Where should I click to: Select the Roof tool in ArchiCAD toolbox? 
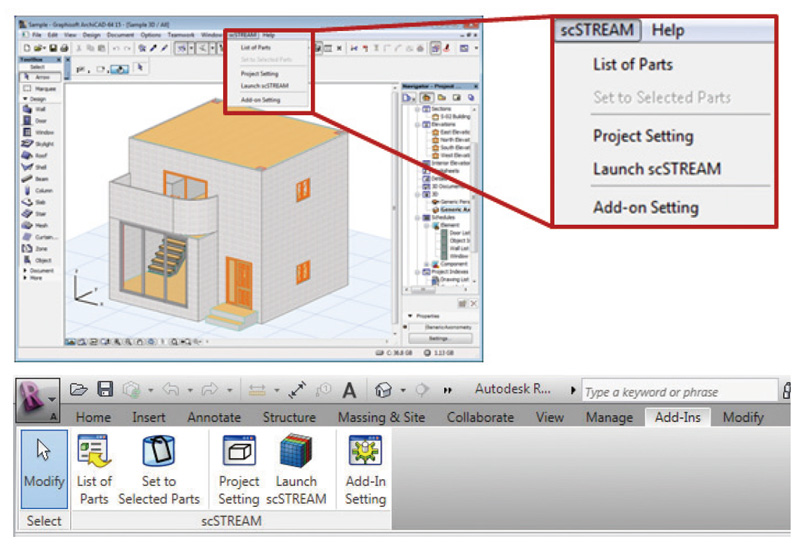coord(35,156)
